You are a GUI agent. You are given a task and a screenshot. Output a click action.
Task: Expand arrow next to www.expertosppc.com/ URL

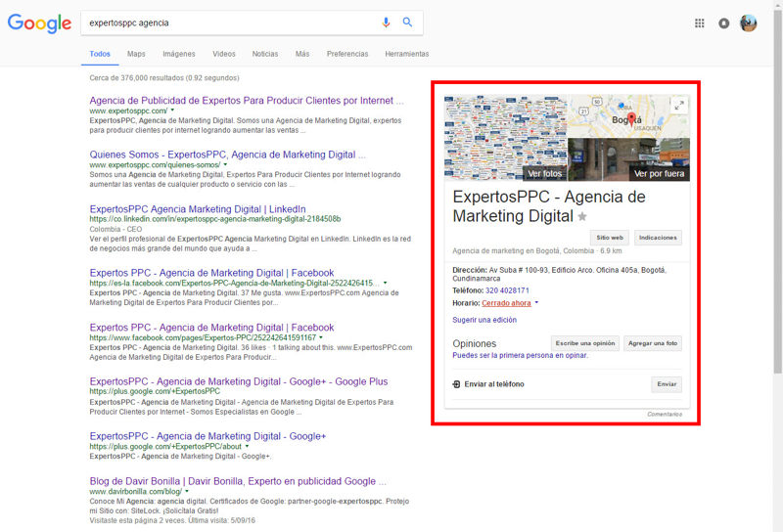coord(173,111)
